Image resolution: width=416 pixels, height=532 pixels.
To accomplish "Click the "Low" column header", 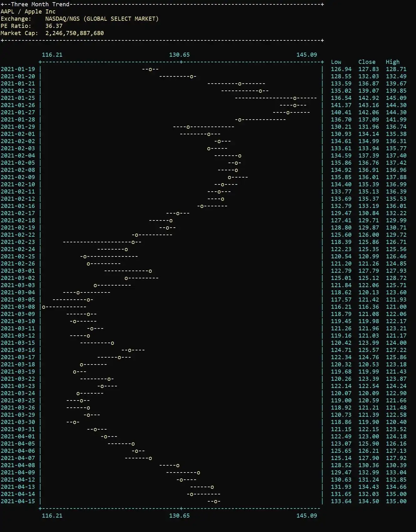I will tap(336, 62).
